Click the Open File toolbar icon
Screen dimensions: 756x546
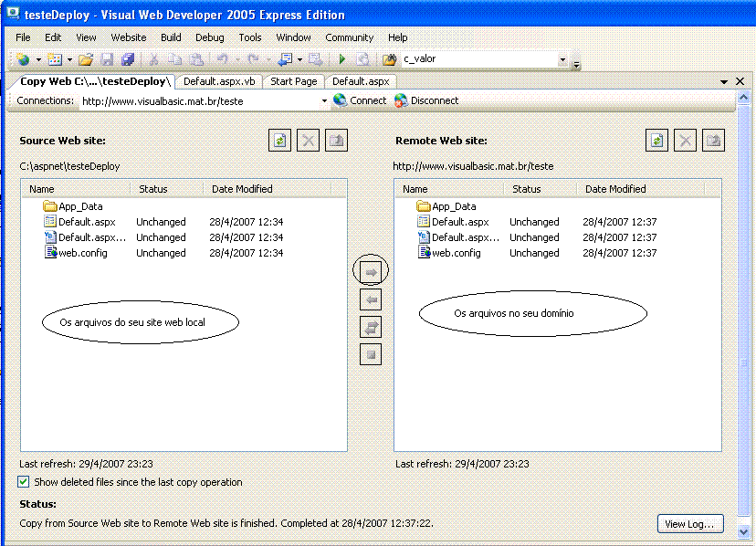click(85, 59)
